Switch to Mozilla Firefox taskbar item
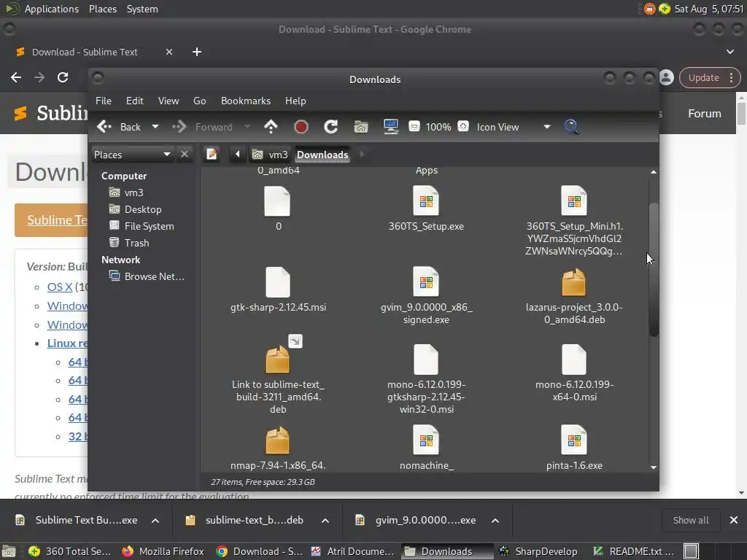The image size is (747, 560). 163,551
